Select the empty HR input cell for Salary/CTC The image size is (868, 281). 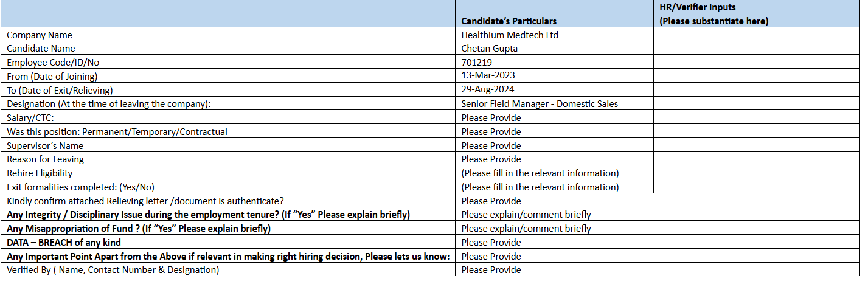(x=757, y=118)
